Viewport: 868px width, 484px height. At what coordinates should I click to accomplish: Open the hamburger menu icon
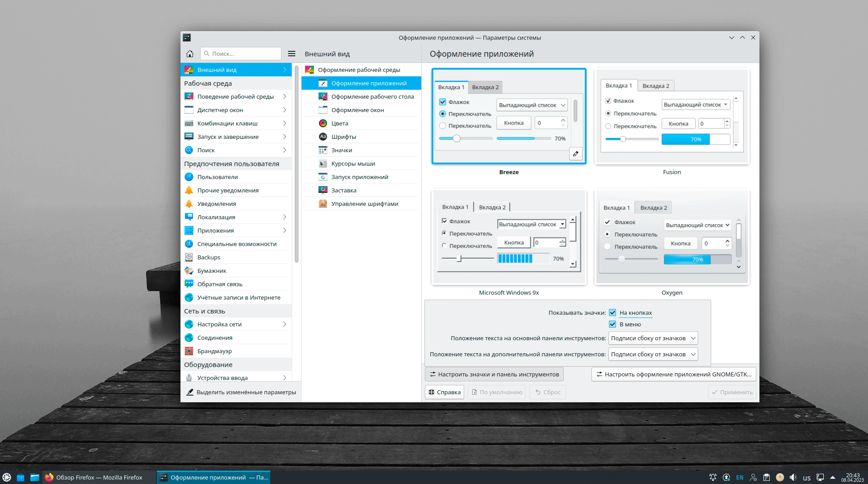292,54
